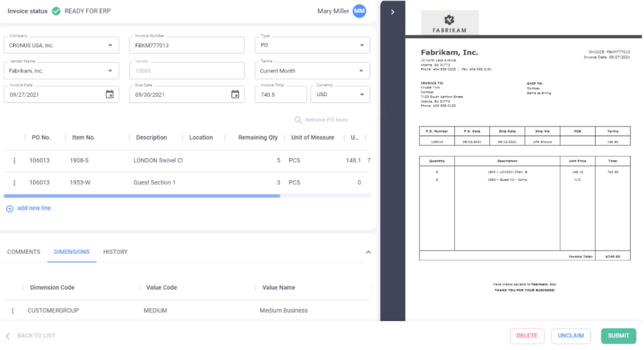Click the Invoice Total field
This screenshot has height=350, width=644.
280,94
